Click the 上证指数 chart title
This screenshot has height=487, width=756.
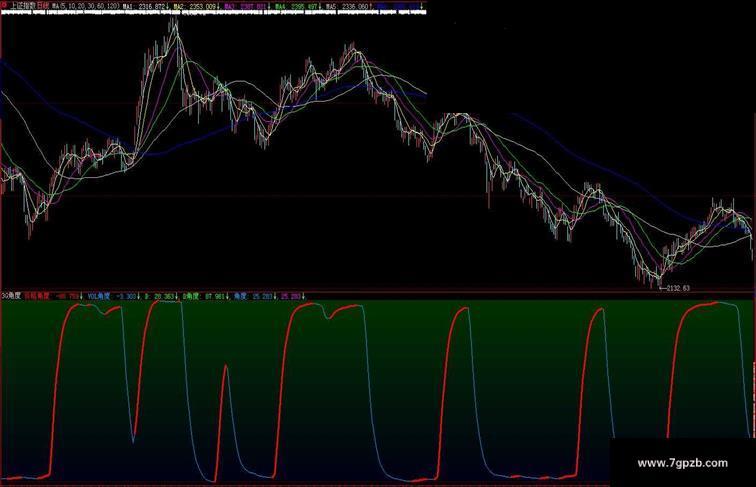tap(24, 6)
